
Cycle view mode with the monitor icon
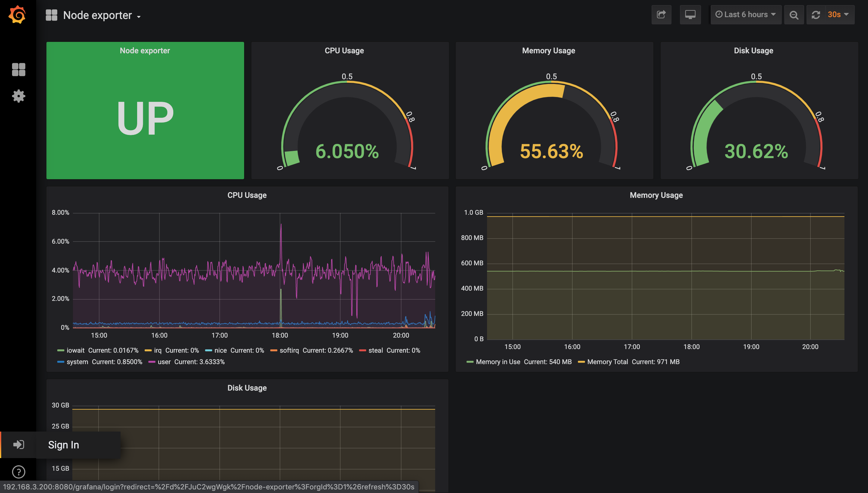pos(690,14)
